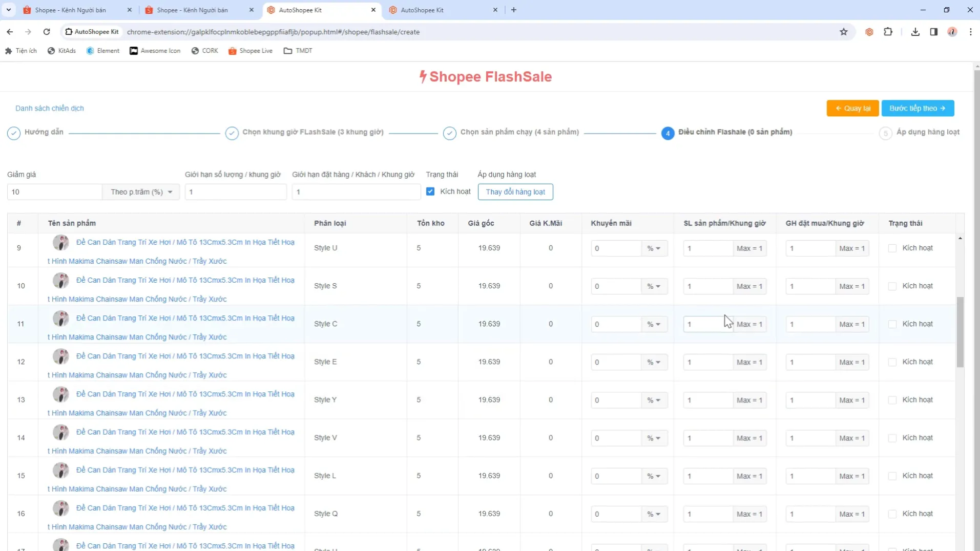Click the Quay lại button
This screenshot has height=551, width=980.
pyautogui.click(x=852, y=108)
